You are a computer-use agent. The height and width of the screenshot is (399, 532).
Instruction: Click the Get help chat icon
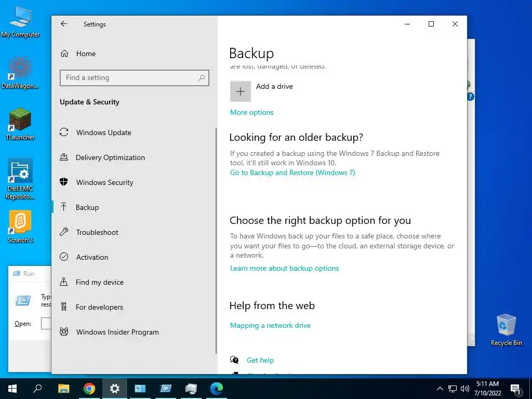pyautogui.click(x=234, y=360)
